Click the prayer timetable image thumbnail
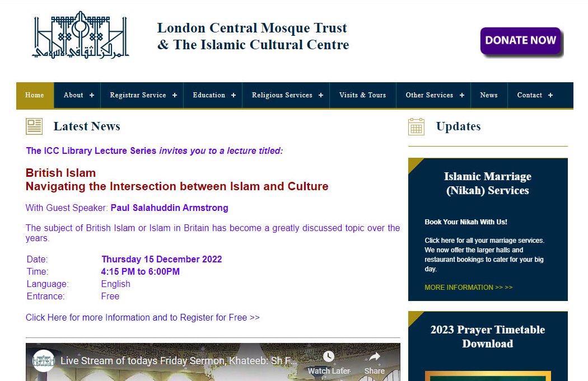Image resolution: width=588 pixels, height=381 pixels. [x=488, y=376]
